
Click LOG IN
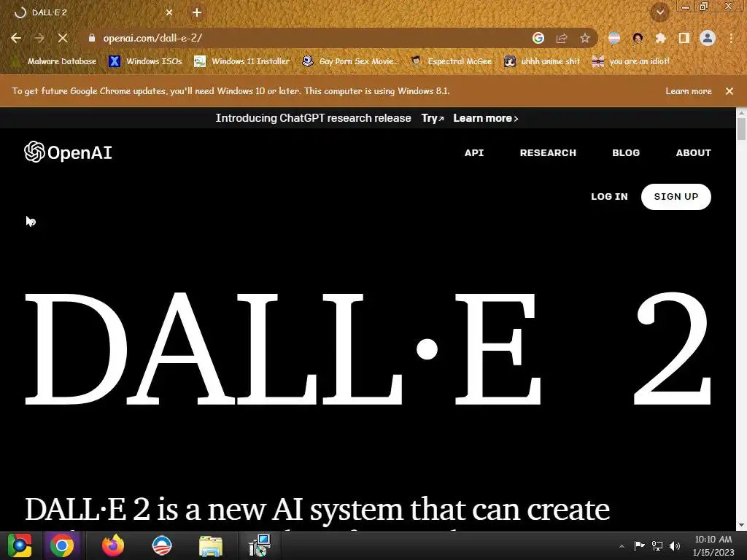pos(609,197)
